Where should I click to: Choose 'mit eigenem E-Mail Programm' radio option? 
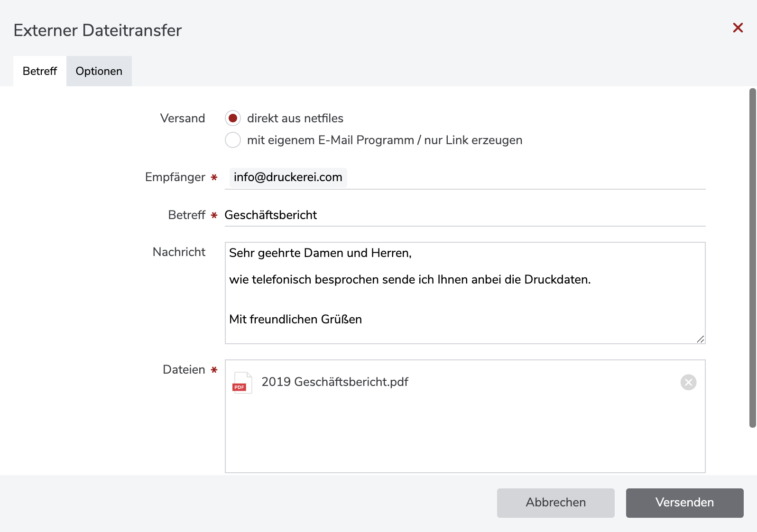(x=233, y=140)
